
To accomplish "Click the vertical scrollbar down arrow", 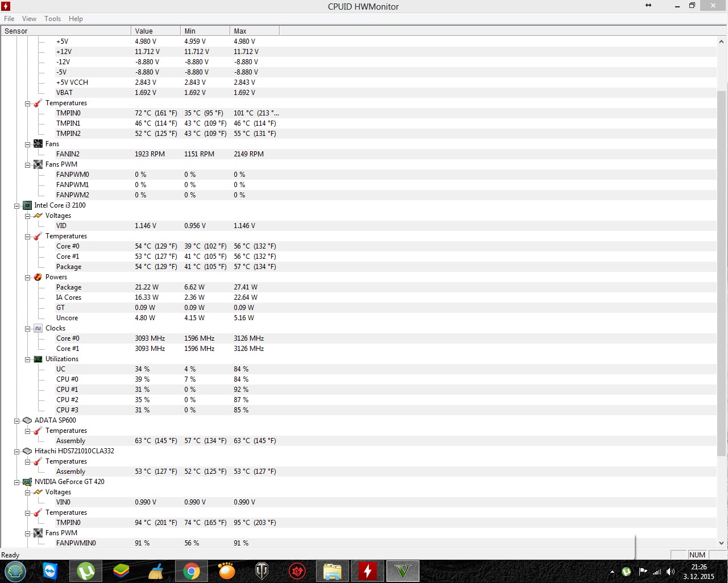I will coord(722,543).
